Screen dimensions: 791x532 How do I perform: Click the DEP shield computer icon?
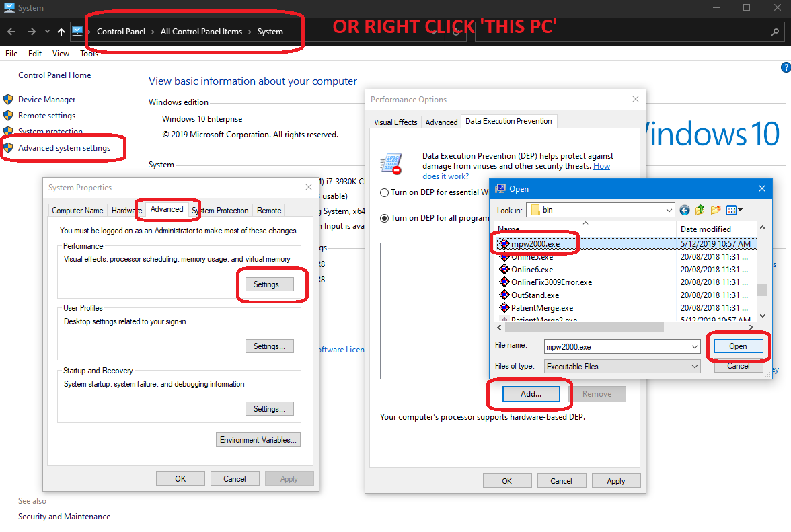pyautogui.click(x=391, y=164)
